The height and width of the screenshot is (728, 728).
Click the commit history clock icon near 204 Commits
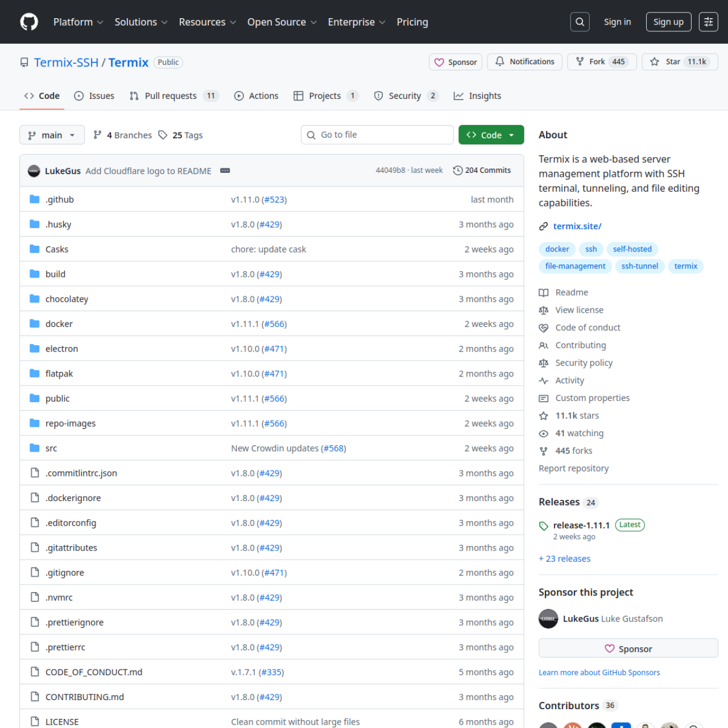pyautogui.click(x=457, y=170)
